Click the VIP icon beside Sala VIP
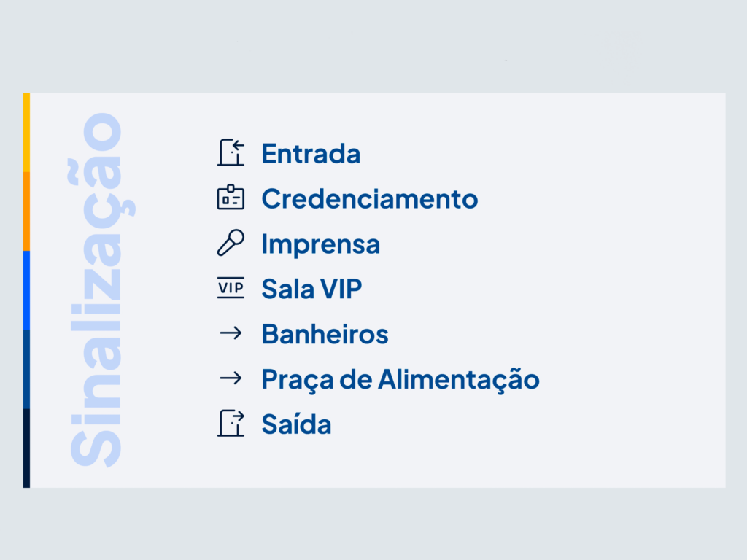The height and width of the screenshot is (560, 747). (x=231, y=287)
